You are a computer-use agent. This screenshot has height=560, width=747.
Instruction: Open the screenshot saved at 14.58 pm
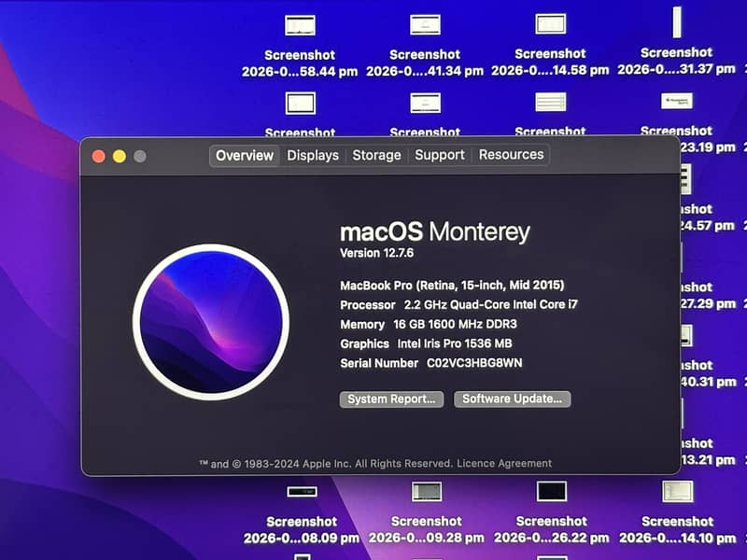551,23
